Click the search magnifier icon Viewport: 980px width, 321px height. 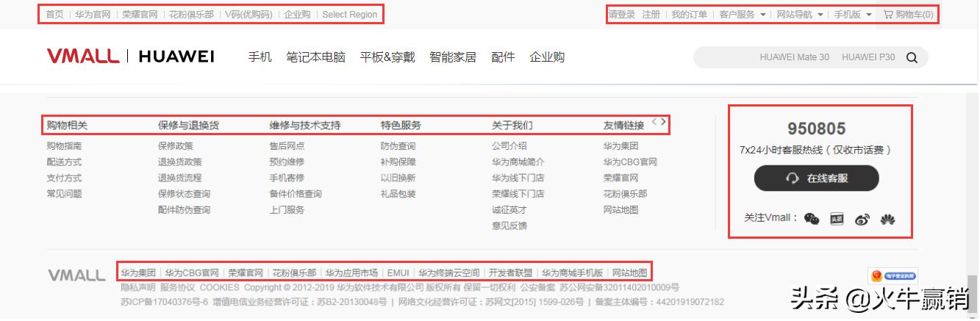tap(912, 57)
